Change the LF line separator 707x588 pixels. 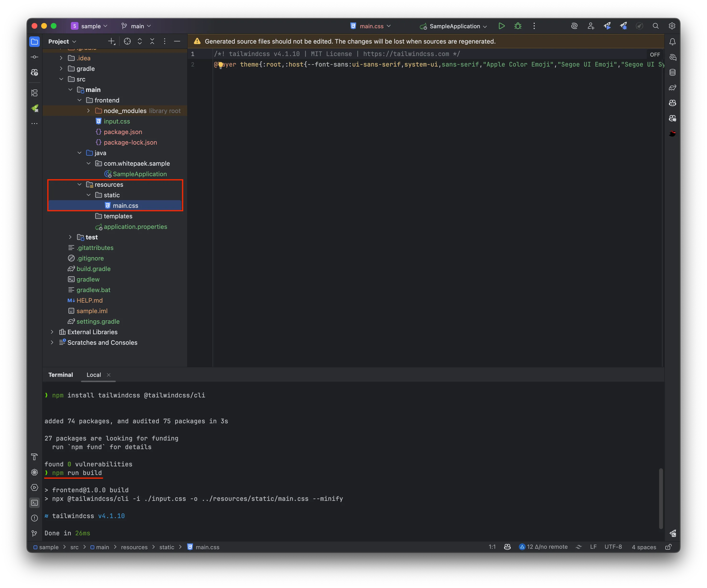click(593, 547)
